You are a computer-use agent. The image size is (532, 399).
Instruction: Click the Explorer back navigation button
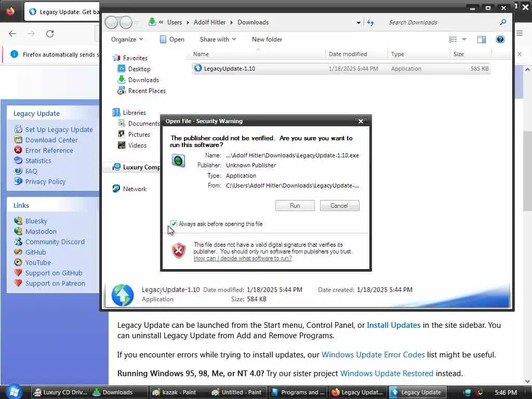click(111, 22)
